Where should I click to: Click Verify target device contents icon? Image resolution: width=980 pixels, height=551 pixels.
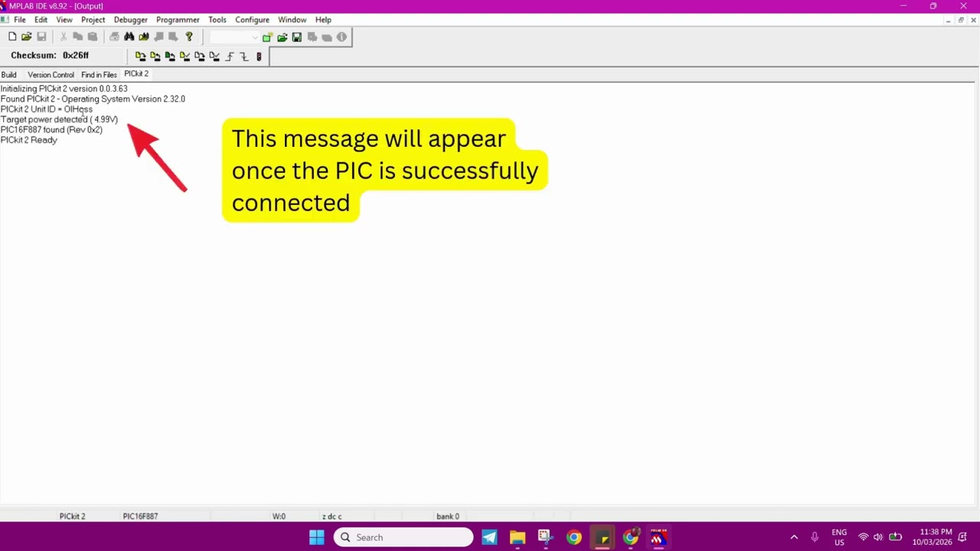pos(185,57)
